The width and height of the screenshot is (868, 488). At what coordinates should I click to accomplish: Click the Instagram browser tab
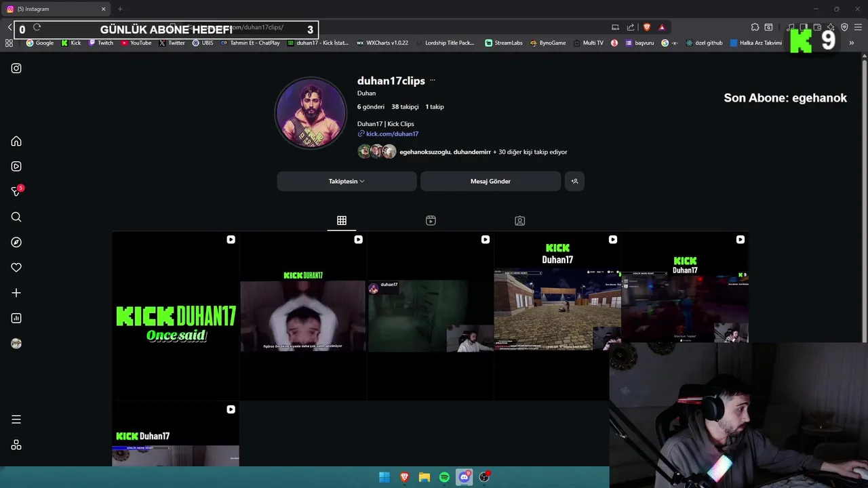[54, 9]
